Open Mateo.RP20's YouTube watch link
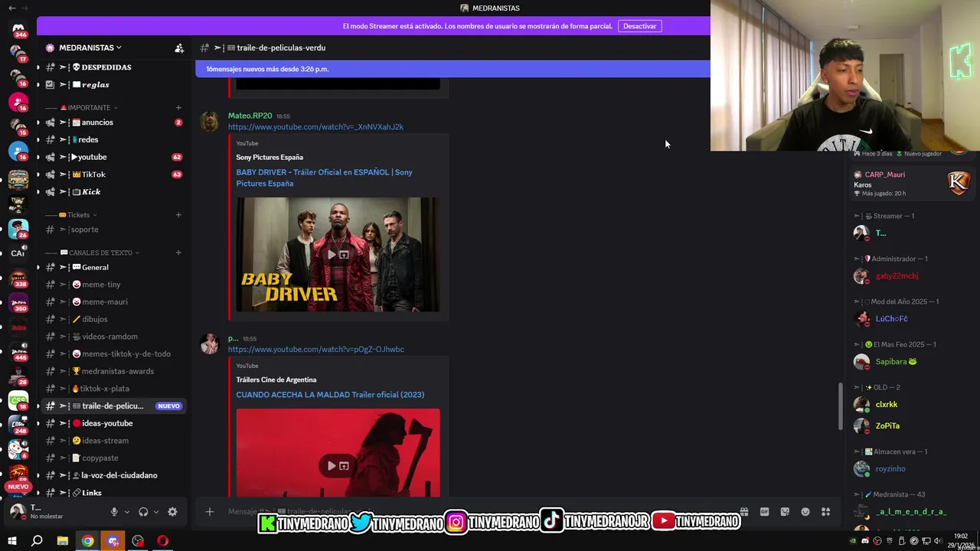Screen dimensions: 980x551 point(315,127)
